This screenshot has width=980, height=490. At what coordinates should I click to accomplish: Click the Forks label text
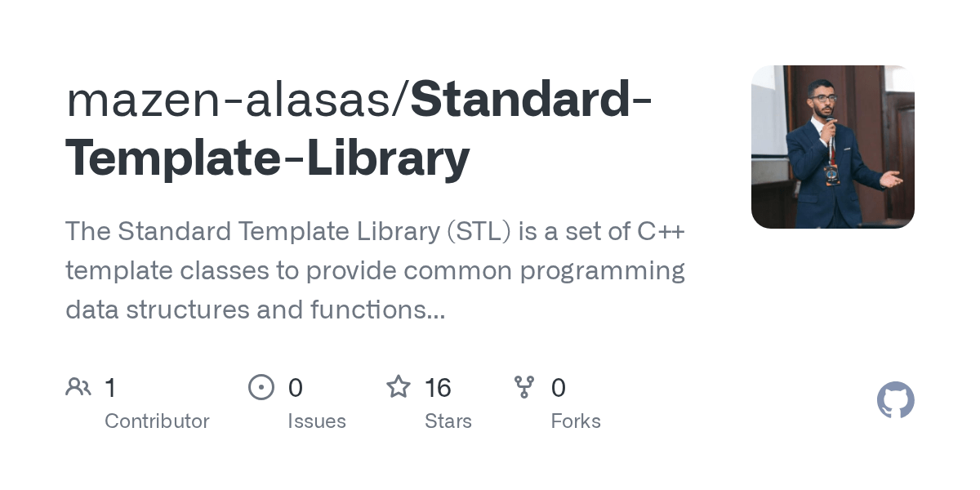click(576, 421)
